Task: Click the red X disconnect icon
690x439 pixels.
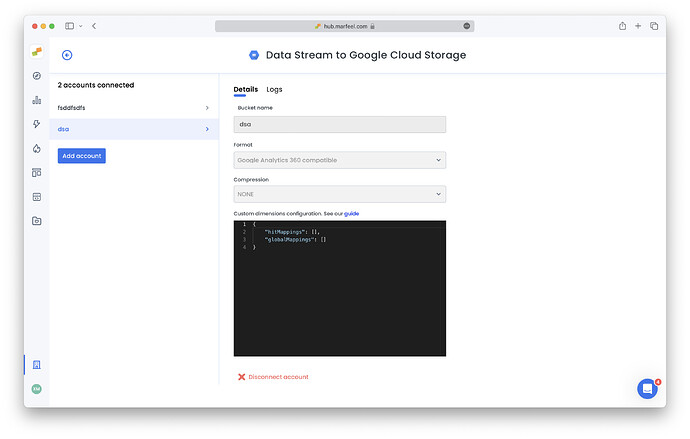Action: 242,377
